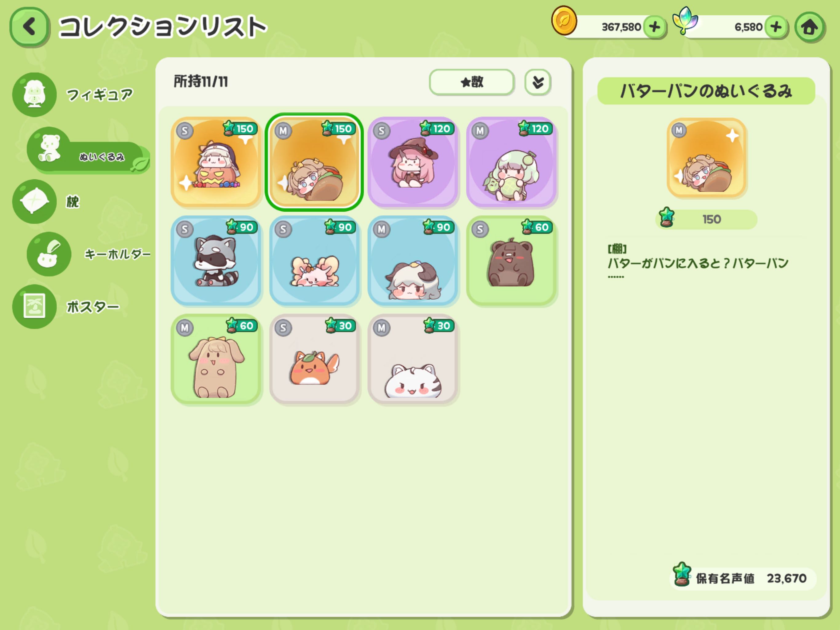Screen dimensions: 840x630
Task: Click the back arrow button
Action: (29, 26)
